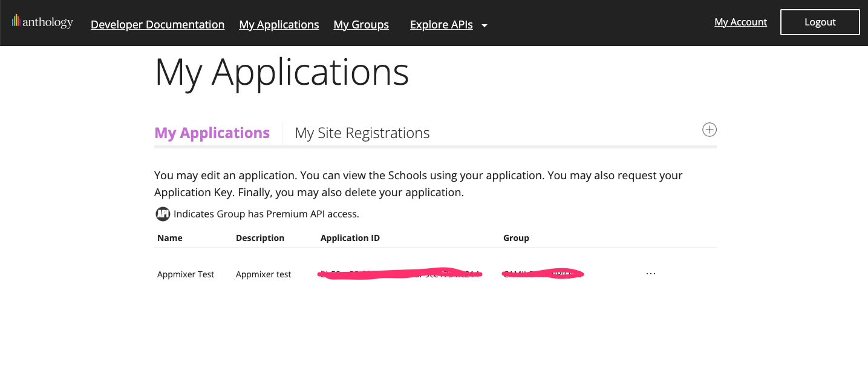Screen dimensions: 868x373
Task: Click the Group column header
Action: pyautogui.click(x=516, y=238)
